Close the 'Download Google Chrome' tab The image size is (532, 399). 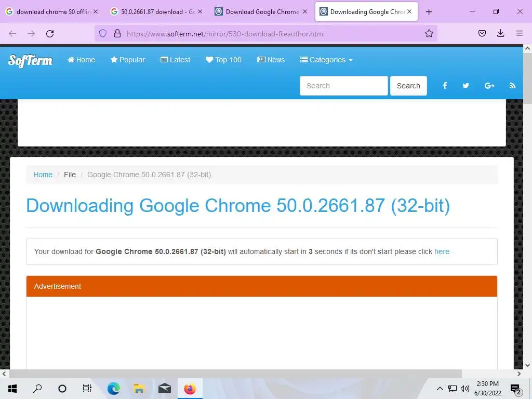(x=304, y=11)
